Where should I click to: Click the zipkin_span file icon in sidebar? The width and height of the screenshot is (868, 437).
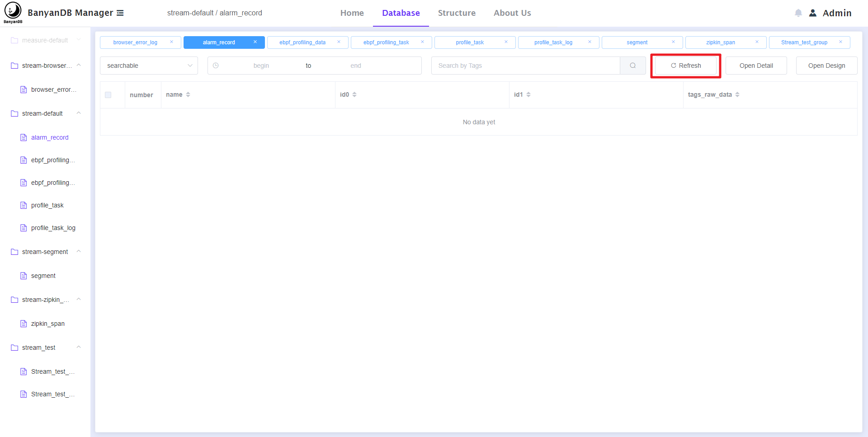(x=24, y=324)
